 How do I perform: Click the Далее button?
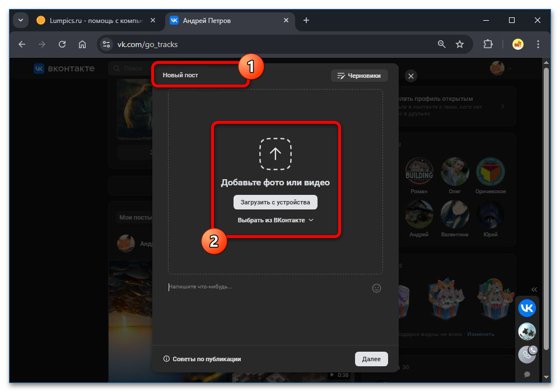pyautogui.click(x=371, y=359)
